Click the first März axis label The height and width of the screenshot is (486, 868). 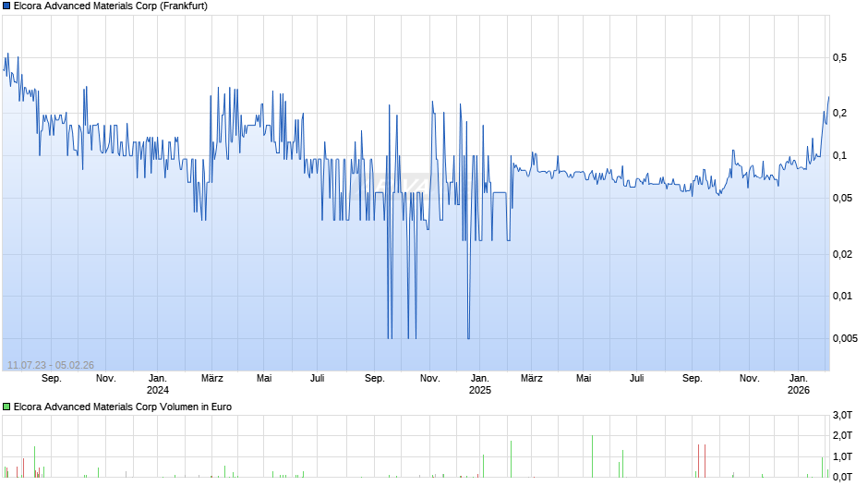point(212,379)
